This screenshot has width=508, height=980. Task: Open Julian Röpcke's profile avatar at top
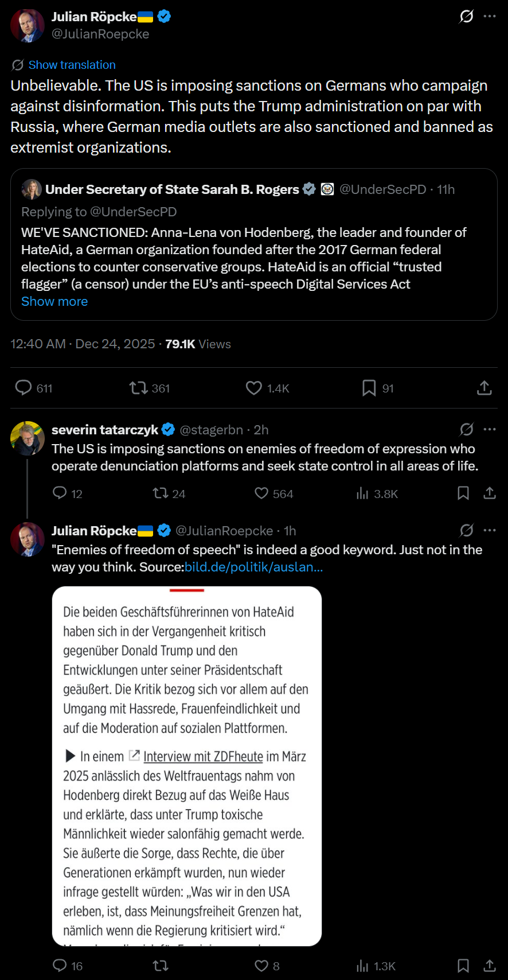pos(28,25)
